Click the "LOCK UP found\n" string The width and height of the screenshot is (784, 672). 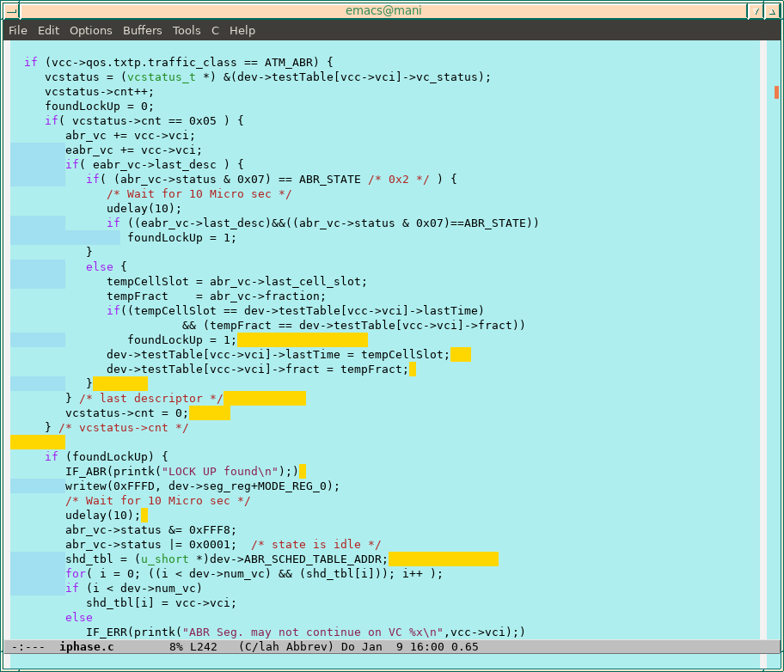[x=219, y=471]
